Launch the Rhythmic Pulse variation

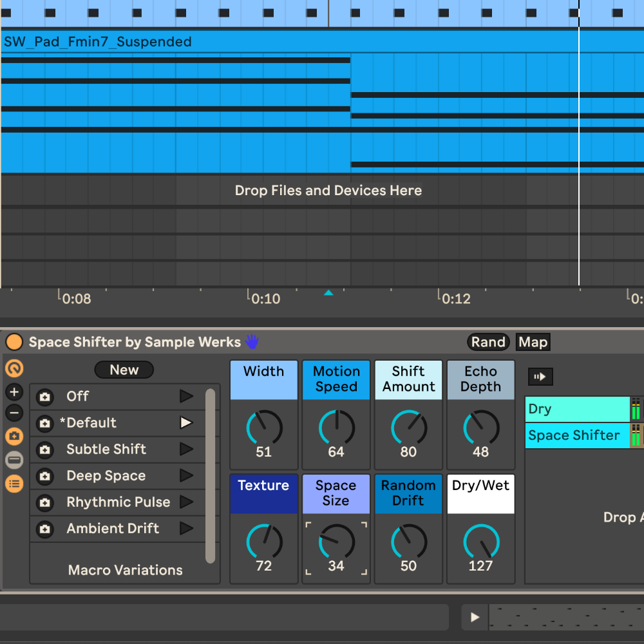click(186, 502)
